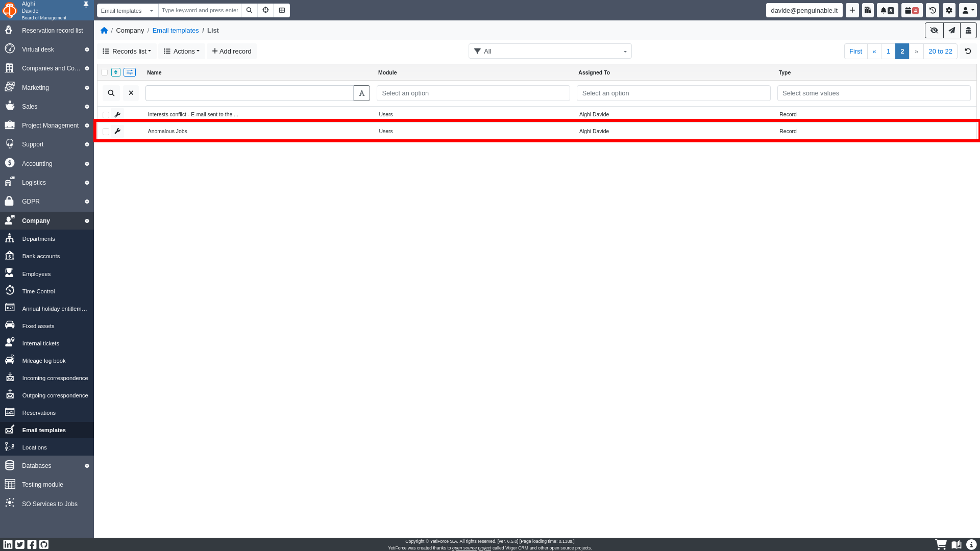The image size is (980, 551).
Task: Open the All filter dropdown
Action: point(550,51)
